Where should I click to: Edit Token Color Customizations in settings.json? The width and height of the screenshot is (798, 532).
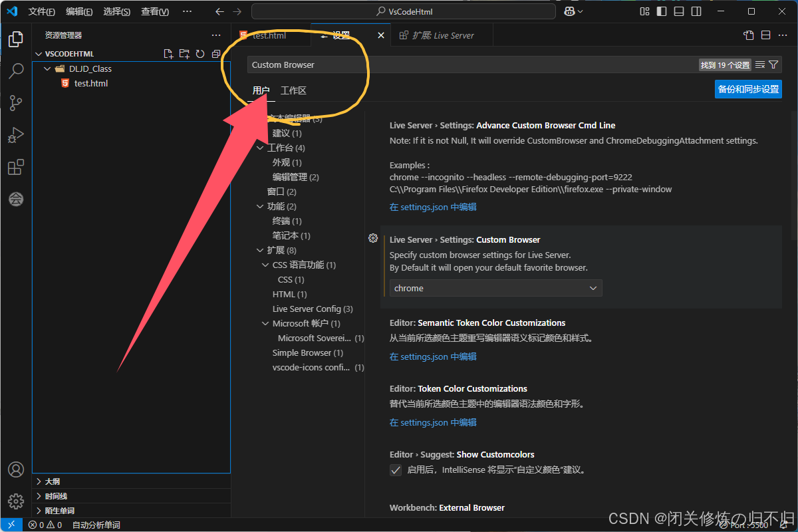(x=433, y=422)
